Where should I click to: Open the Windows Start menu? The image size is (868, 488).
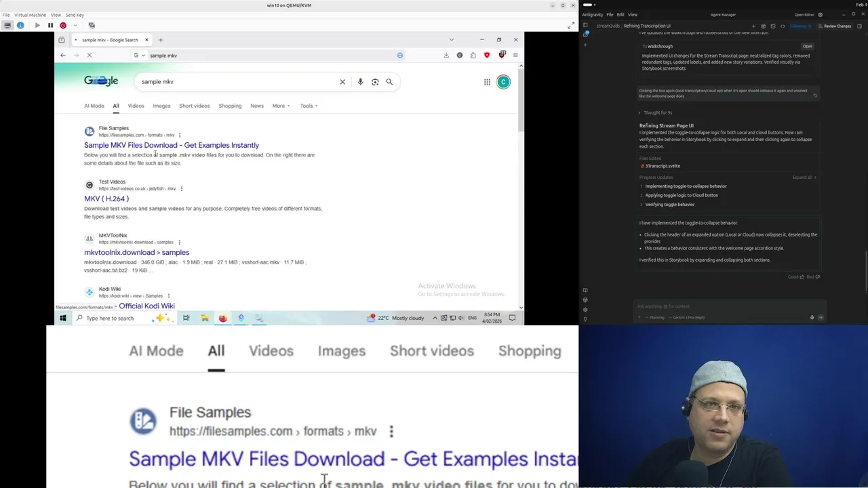pos(62,318)
